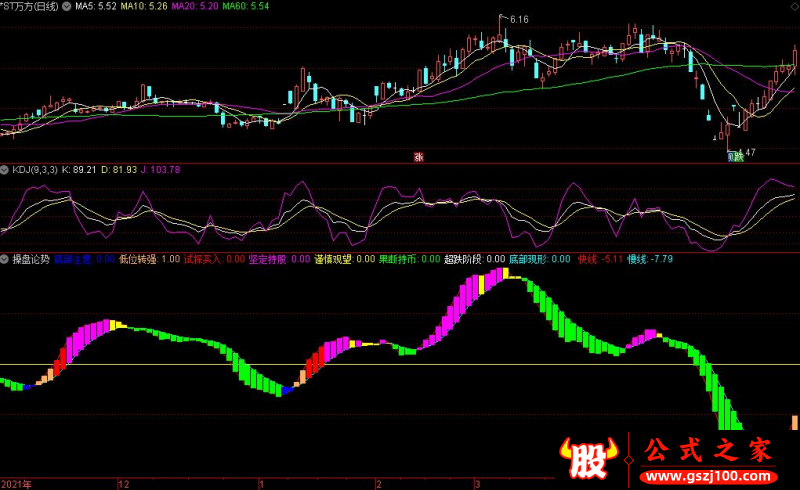
Task: Click the 操盘论势 indicator name
Action: (31, 259)
